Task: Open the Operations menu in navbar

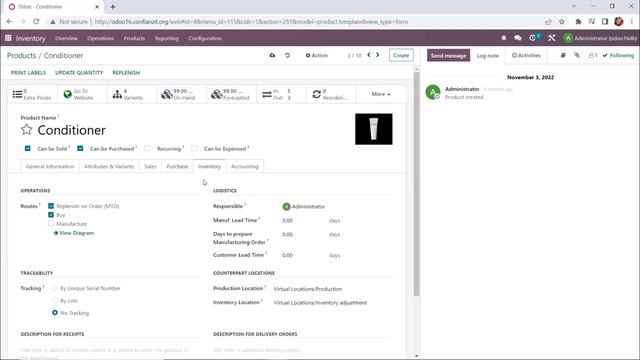Action: 100,38
